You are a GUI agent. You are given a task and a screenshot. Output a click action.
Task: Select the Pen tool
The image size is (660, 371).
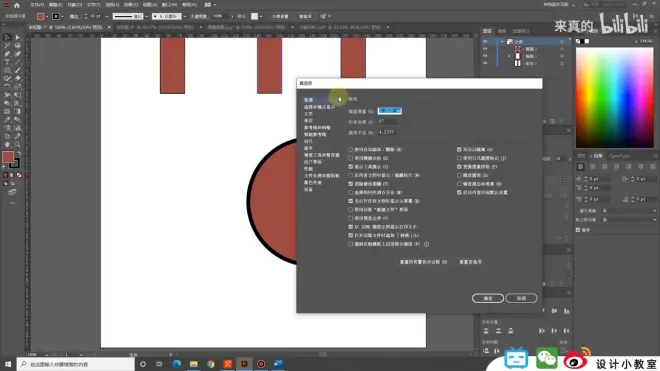7,54
